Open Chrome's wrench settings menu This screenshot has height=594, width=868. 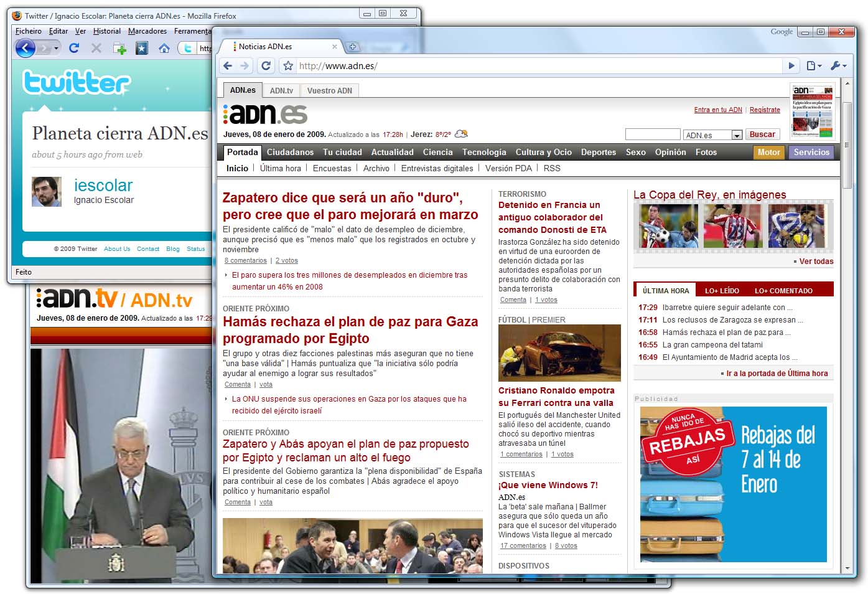coord(838,65)
